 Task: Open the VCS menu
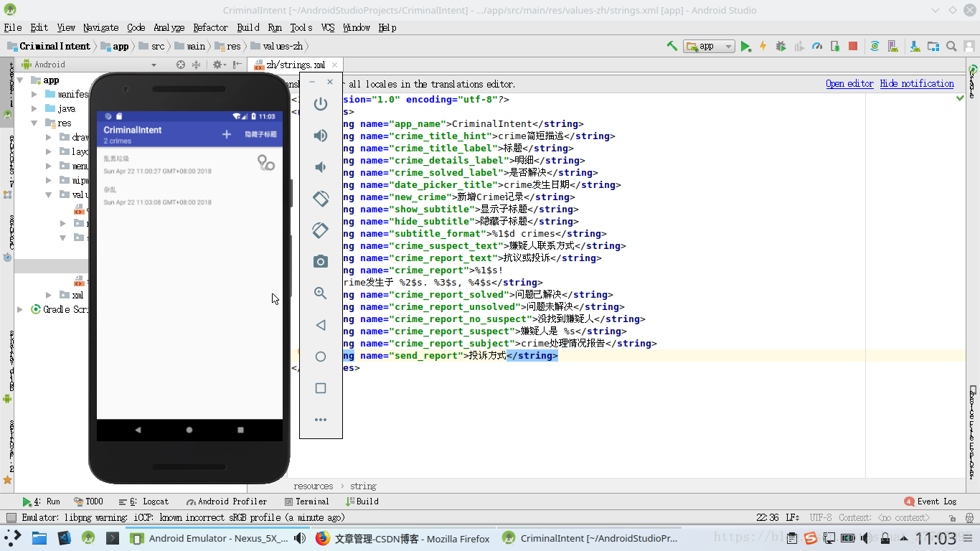point(328,27)
